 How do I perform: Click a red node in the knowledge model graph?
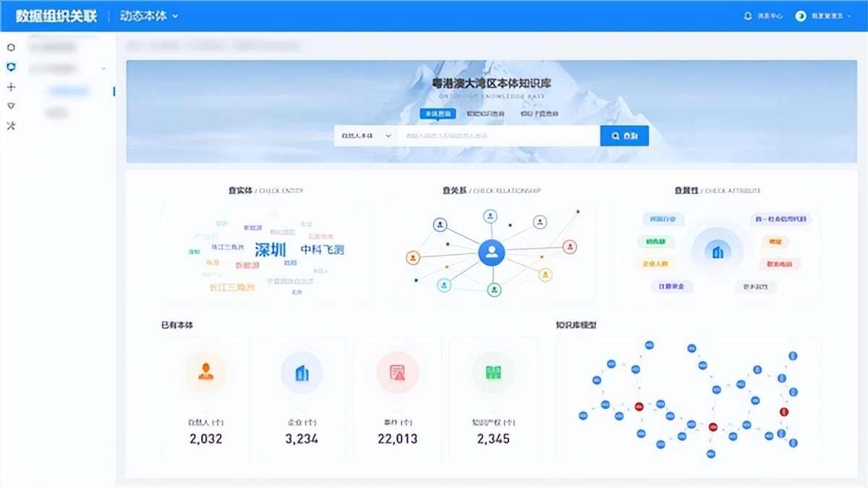[x=639, y=407]
